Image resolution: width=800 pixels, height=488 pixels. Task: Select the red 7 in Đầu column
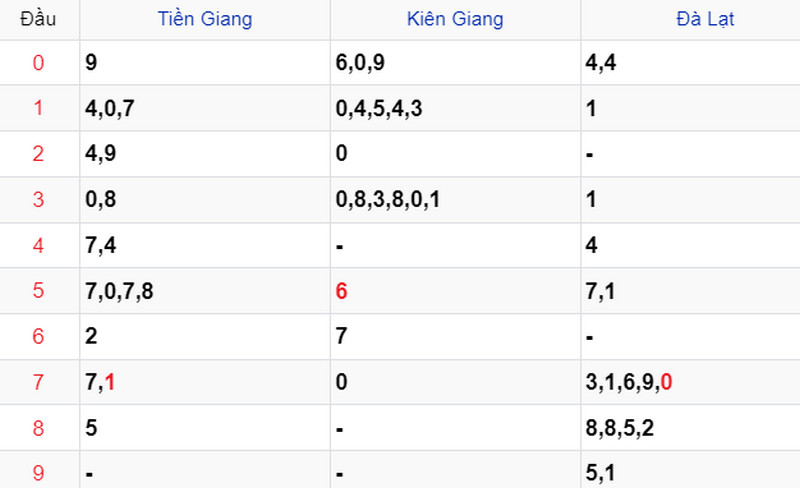point(38,382)
